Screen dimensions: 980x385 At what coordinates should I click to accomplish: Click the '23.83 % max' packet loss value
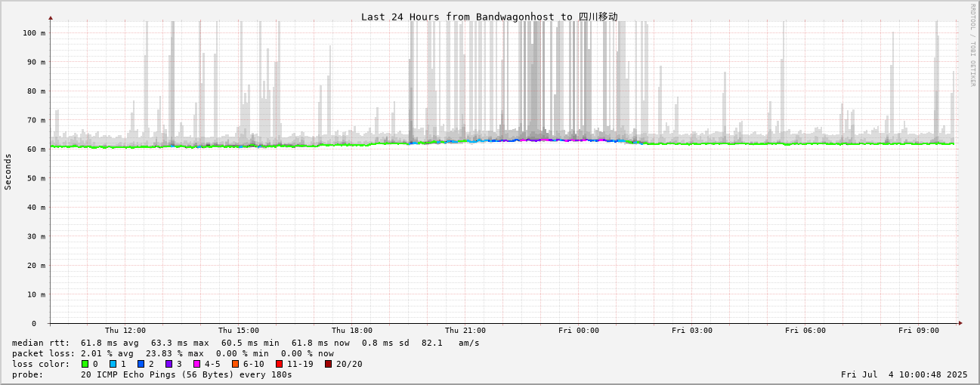(x=175, y=353)
